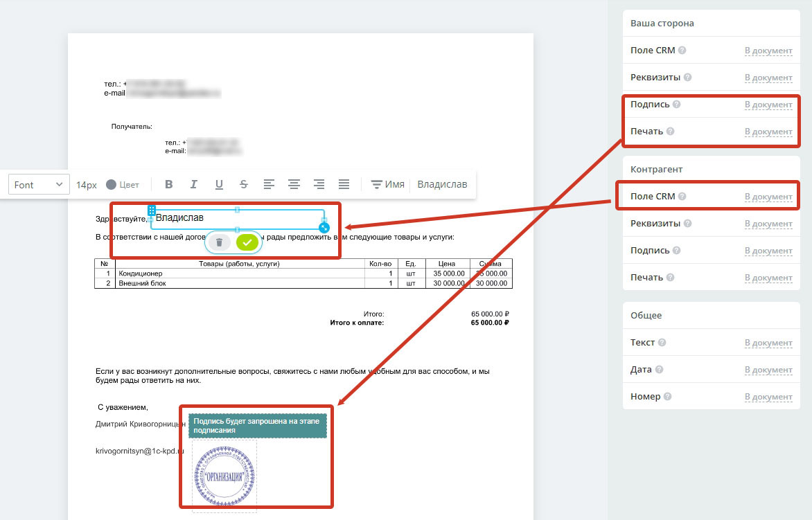812x520 pixels.
Task: Grab the blue drag handle of Владислав block
Action: pos(151,210)
